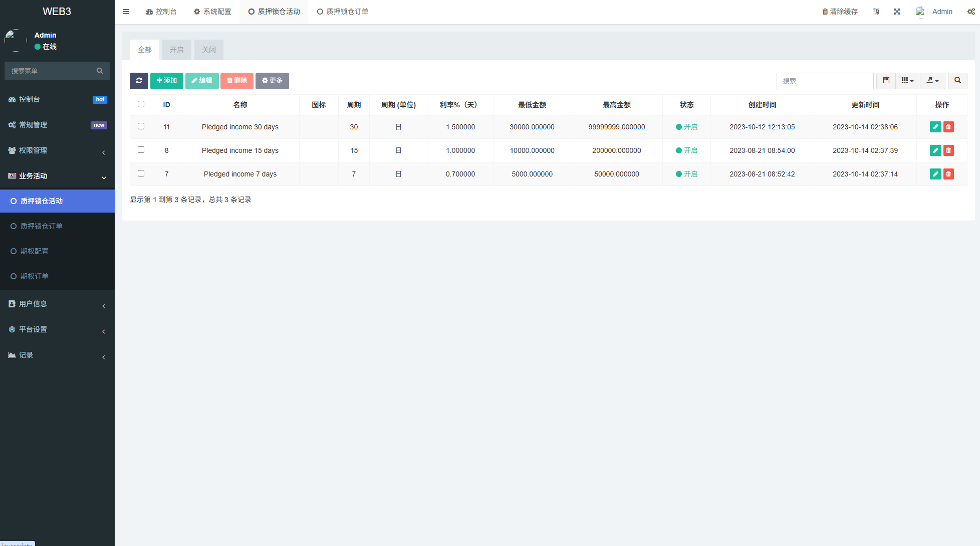Toggle 开启 status switch for ID 8
Image resolution: width=980 pixels, height=546 pixels.
pyautogui.click(x=686, y=150)
